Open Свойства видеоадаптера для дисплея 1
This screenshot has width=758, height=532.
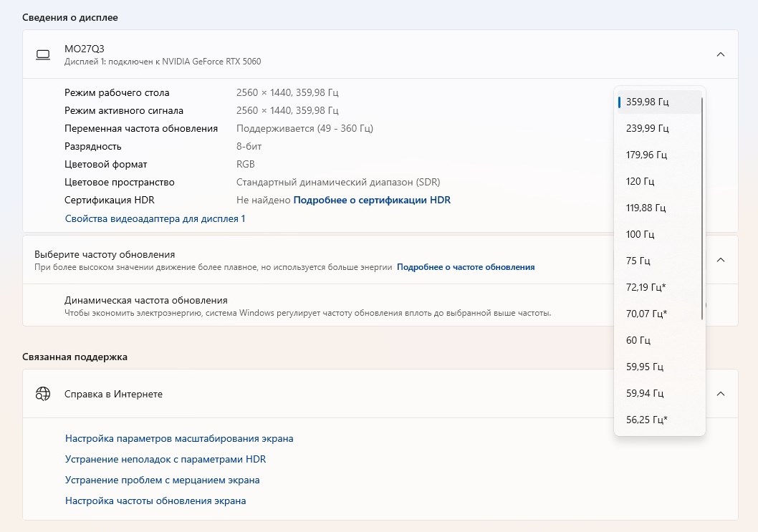click(x=155, y=219)
